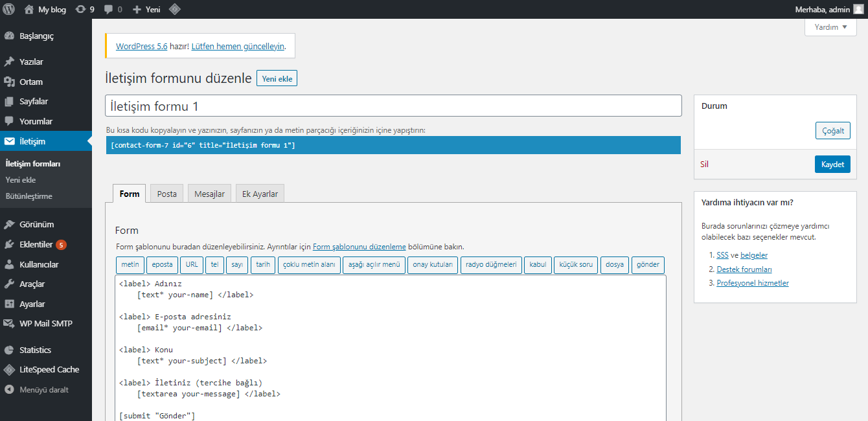868x421 pixels.
Task: Insert a sayı tag
Action: click(x=236, y=265)
